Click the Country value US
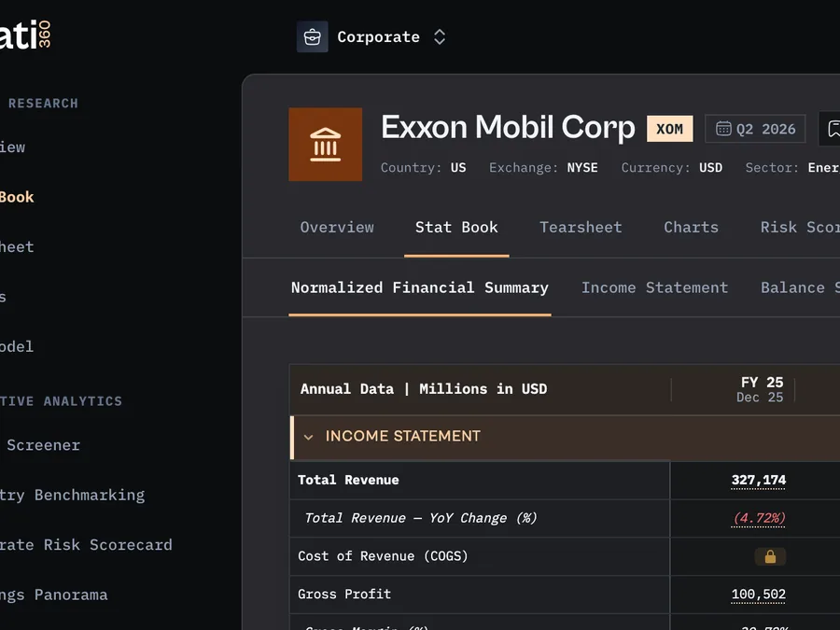840x630 pixels. pos(458,168)
